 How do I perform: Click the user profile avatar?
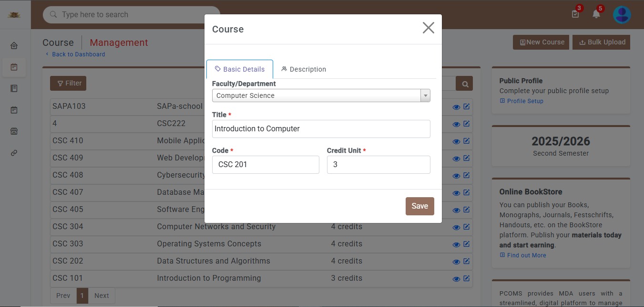[x=622, y=15]
